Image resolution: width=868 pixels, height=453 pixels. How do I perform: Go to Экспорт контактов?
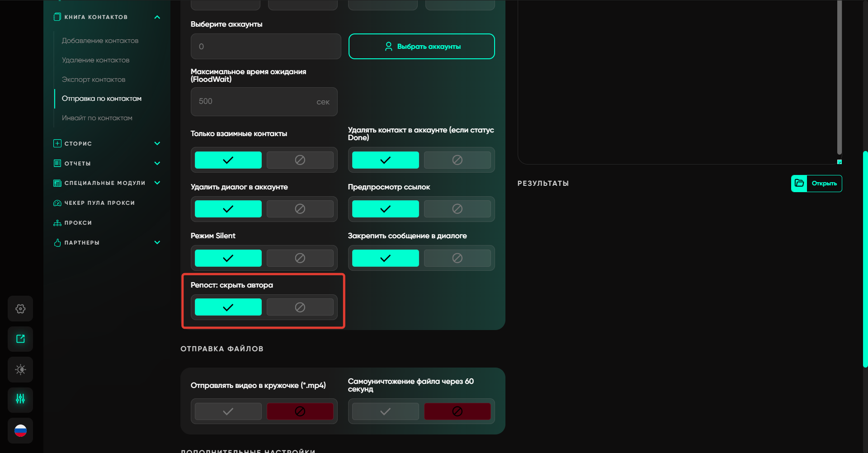(94, 80)
